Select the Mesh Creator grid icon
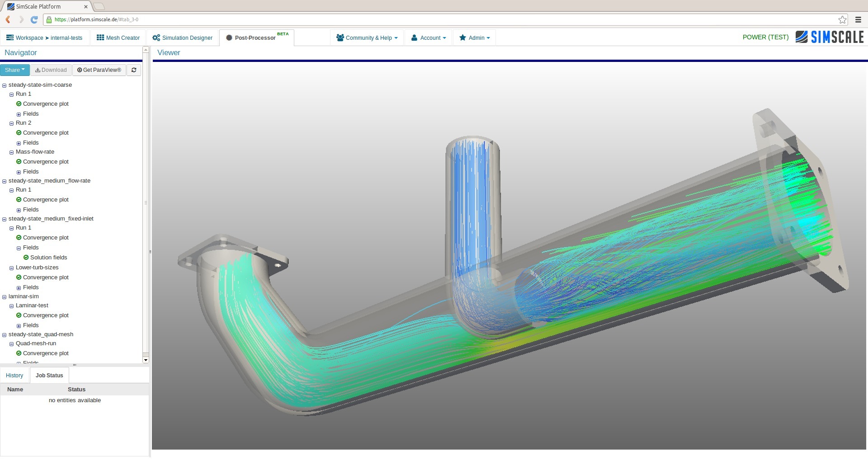Screen dimensions: 868x465 [x=100, y=38]
